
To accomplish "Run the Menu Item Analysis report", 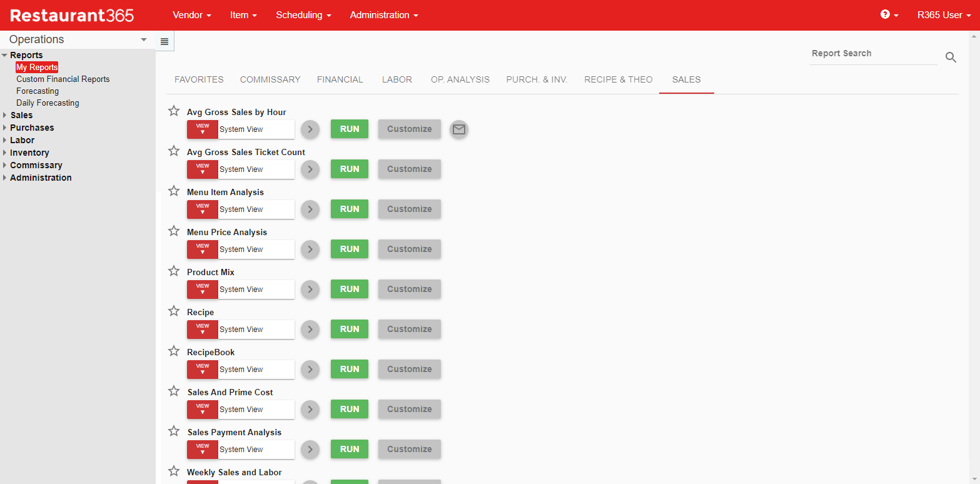I will pyautogui.click(x=350, y=209).
